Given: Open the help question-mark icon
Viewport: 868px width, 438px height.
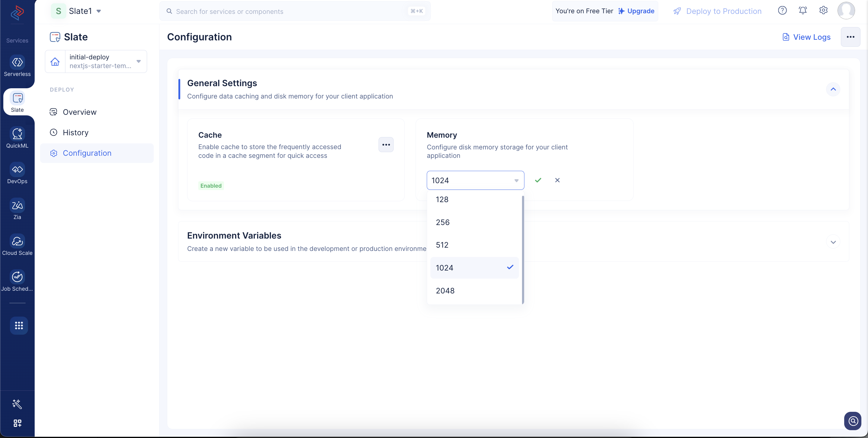Looking at the screenshot, I should (x=782, y=11).
